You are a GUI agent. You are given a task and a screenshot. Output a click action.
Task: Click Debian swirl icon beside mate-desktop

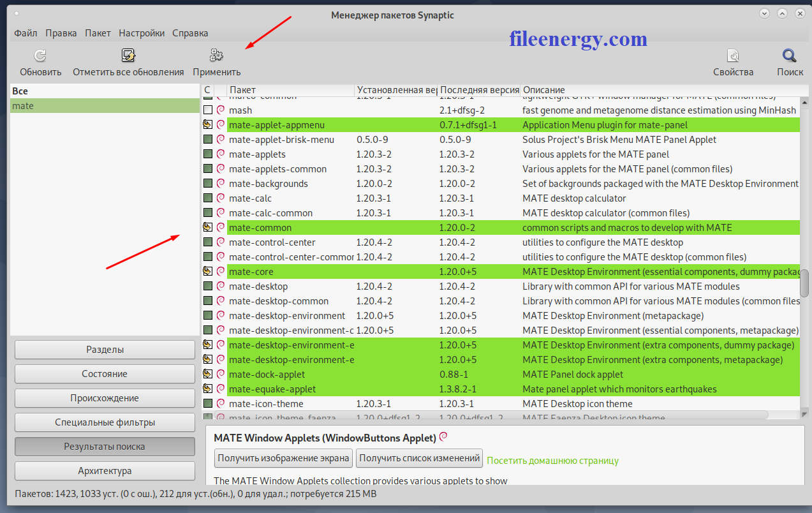[x=221, y=286]
